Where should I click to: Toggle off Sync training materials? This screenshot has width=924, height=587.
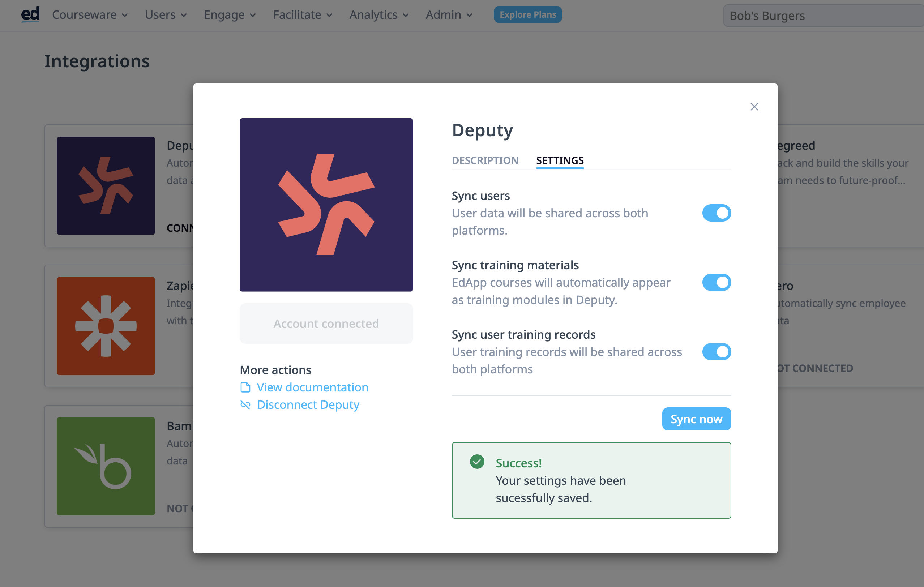(x=716, y=282)
